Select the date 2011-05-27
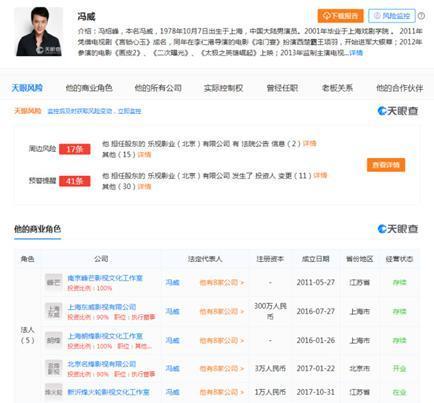434x403 pixels. (316, 282)
